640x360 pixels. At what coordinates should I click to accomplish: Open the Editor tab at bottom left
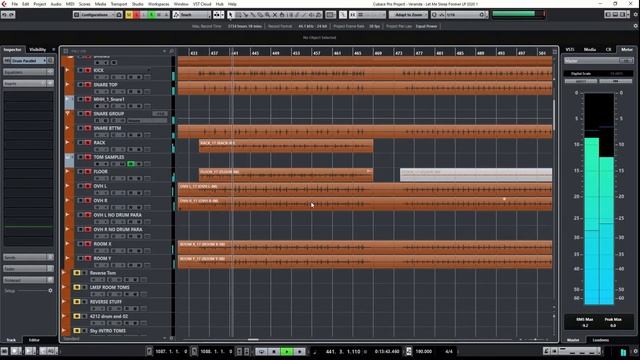[x=34, y=340]
